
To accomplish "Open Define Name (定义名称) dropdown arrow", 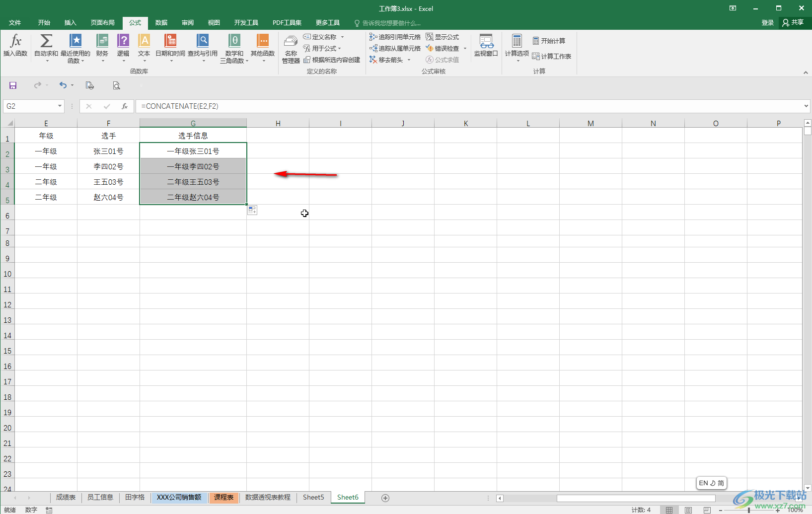I will point(342,37).
